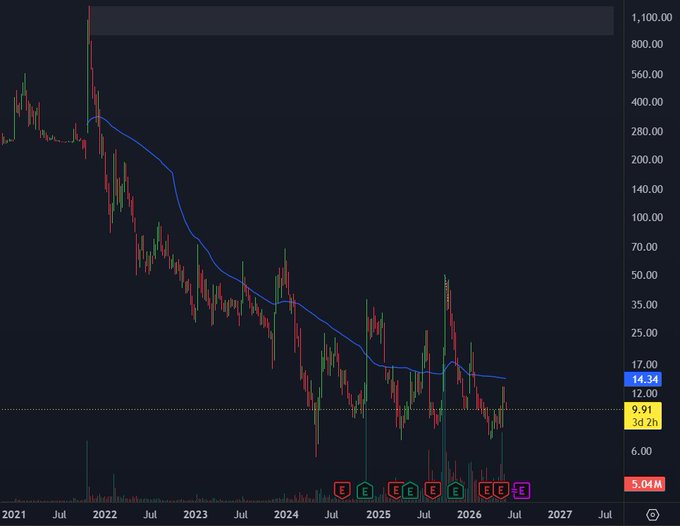Click the 6.00 price axis value

pos(642,451)
